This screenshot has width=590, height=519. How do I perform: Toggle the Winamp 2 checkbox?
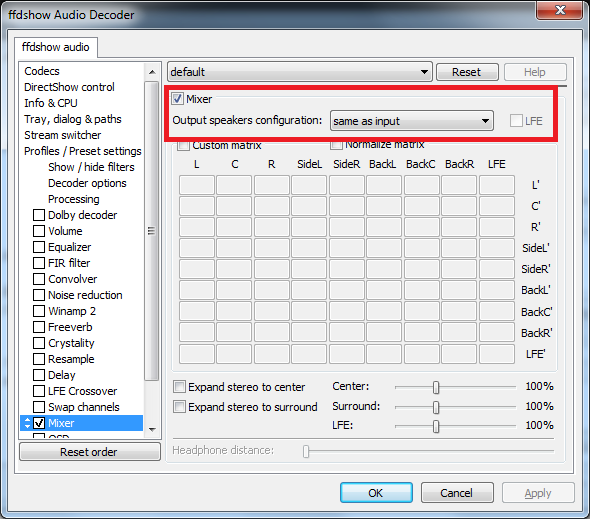pos(39,311)
